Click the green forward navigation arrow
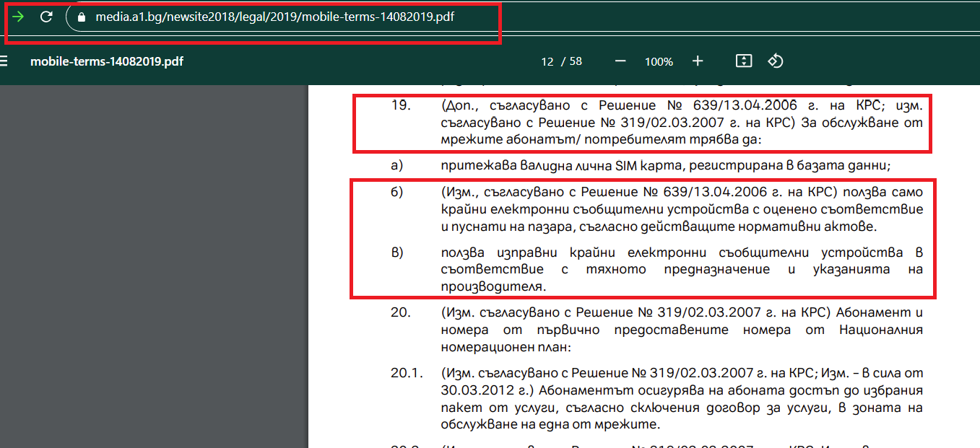Viewport: 980px width, 448px height. tap(18, 17)
